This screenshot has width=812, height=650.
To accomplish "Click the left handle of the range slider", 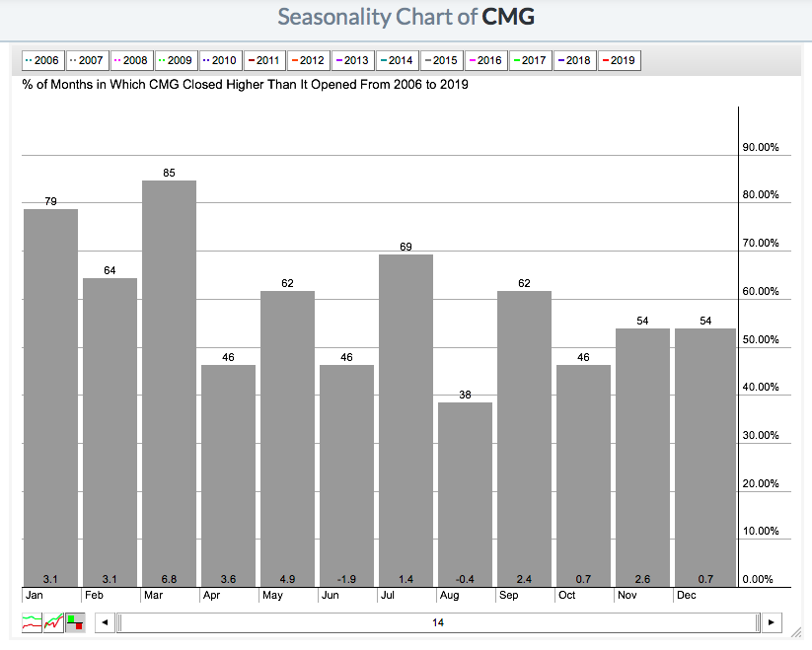I will pos(116,622).
